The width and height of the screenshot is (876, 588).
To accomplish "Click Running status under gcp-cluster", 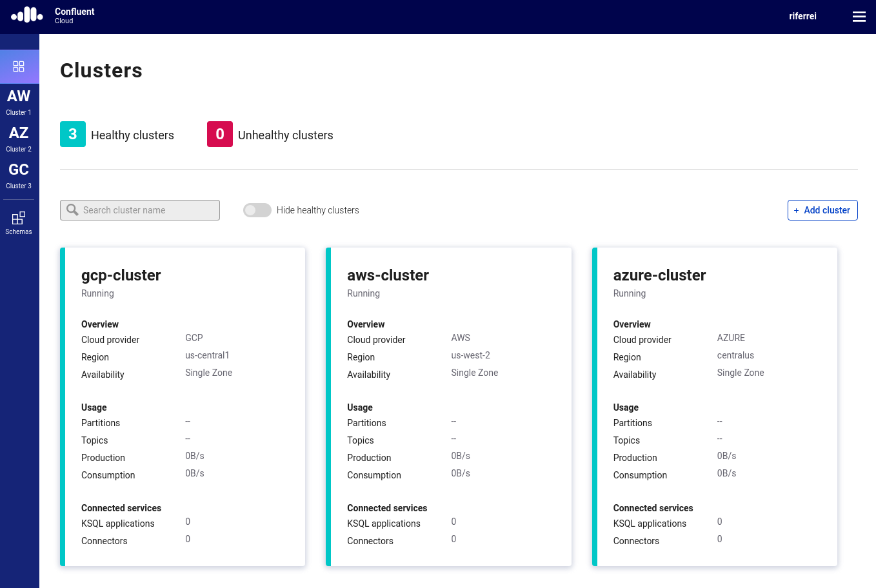I will [97, 293].
